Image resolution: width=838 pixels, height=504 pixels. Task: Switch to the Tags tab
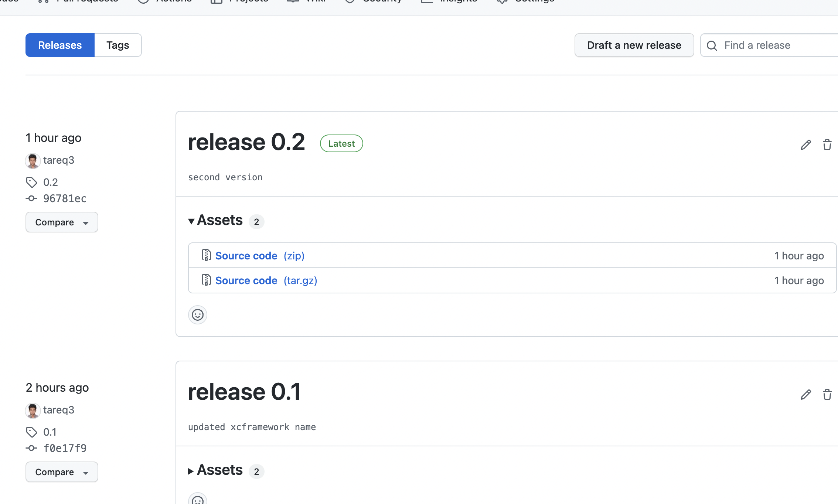coord(118,45)
